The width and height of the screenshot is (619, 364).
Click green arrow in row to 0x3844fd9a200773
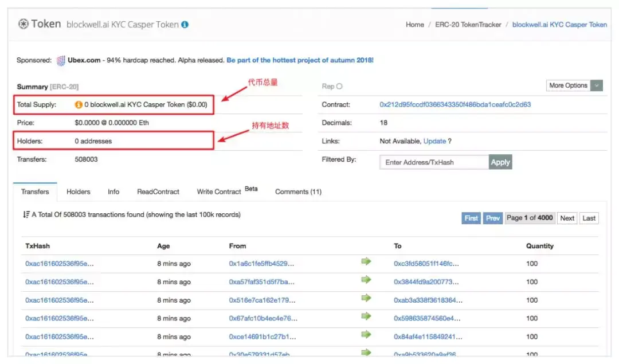[366, 280]
